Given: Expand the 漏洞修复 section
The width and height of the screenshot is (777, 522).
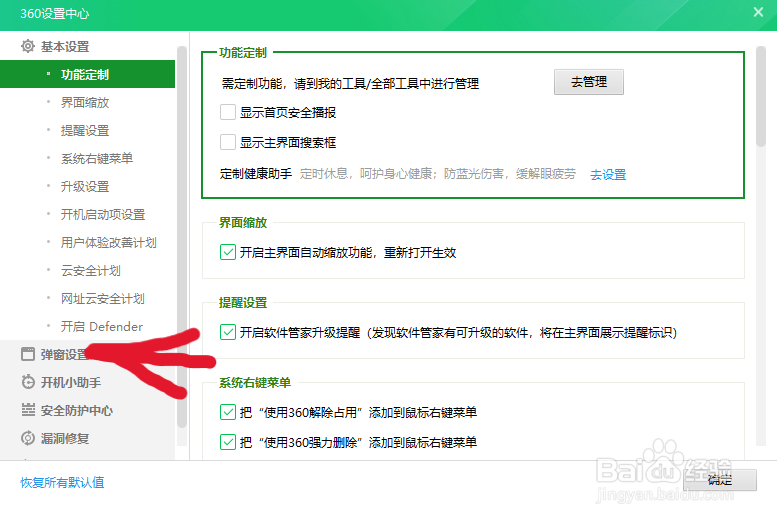Looking at the screenshot, I should click(x=65, y=438).
